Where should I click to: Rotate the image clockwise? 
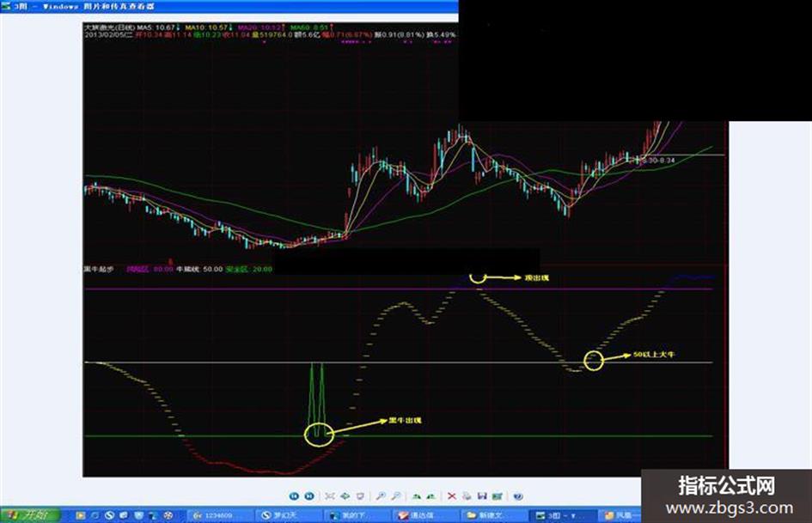tap(416, 496)
